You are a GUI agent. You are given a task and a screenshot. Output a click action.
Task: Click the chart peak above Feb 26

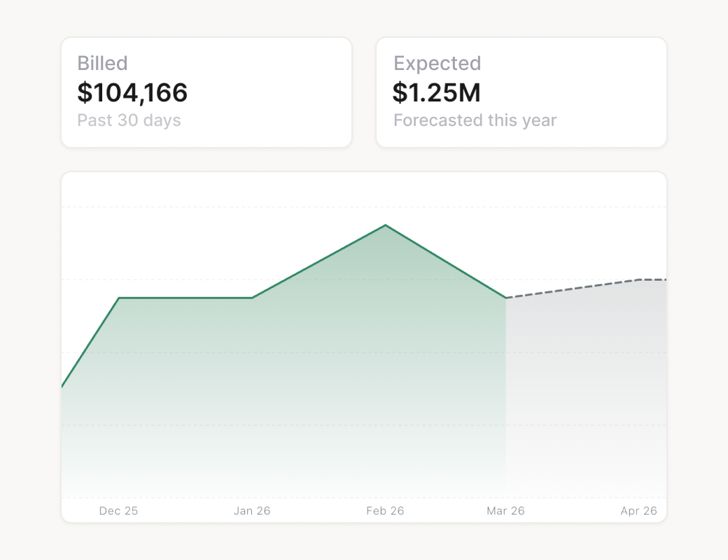(x=385, y=225)
